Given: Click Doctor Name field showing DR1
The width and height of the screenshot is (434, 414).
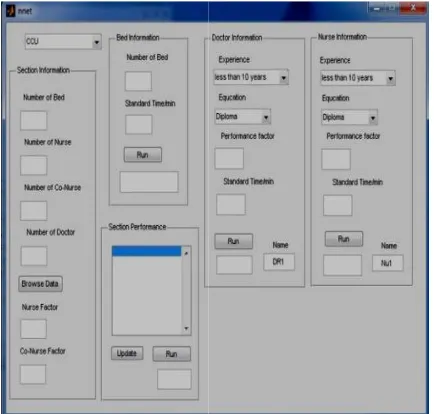Looking at the screenshot, I should pyautogui.click(x=279, y=262).
